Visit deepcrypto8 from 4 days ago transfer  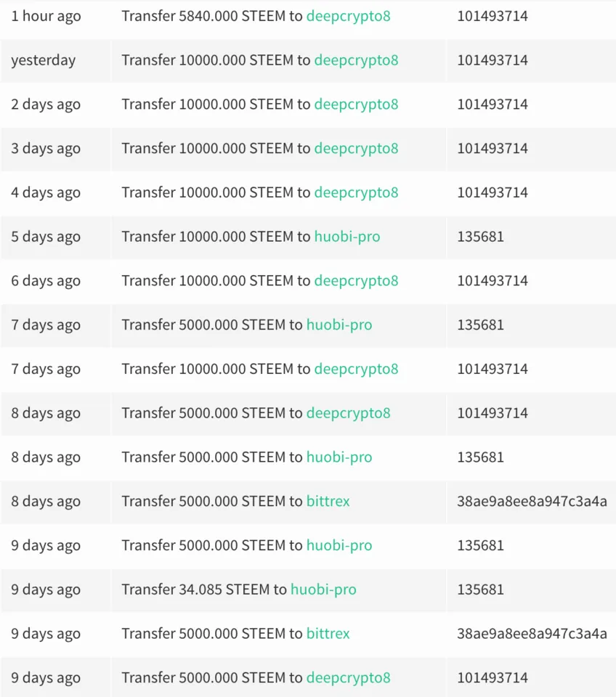(356, 193)
